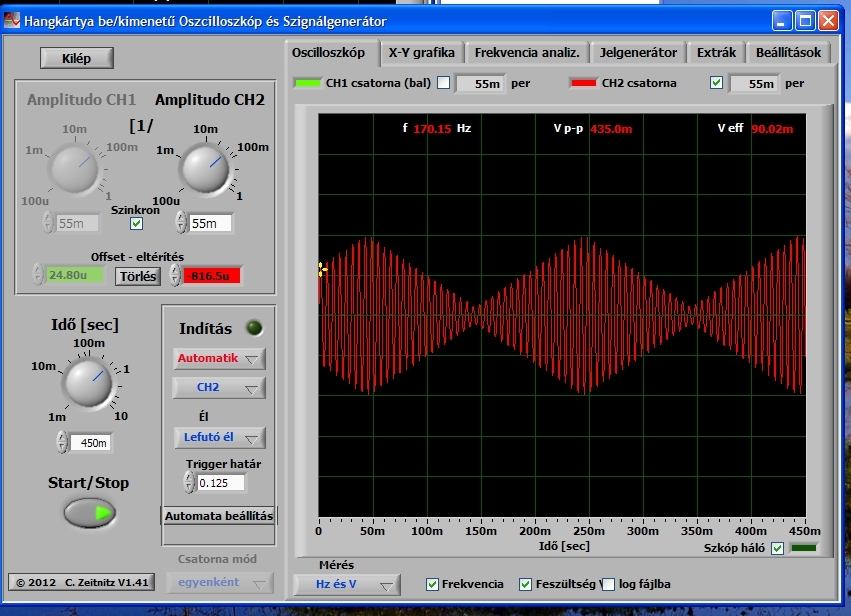851x616 pixels.
Task: Click the Kilép exit button
Action: (x=77, y=58)
